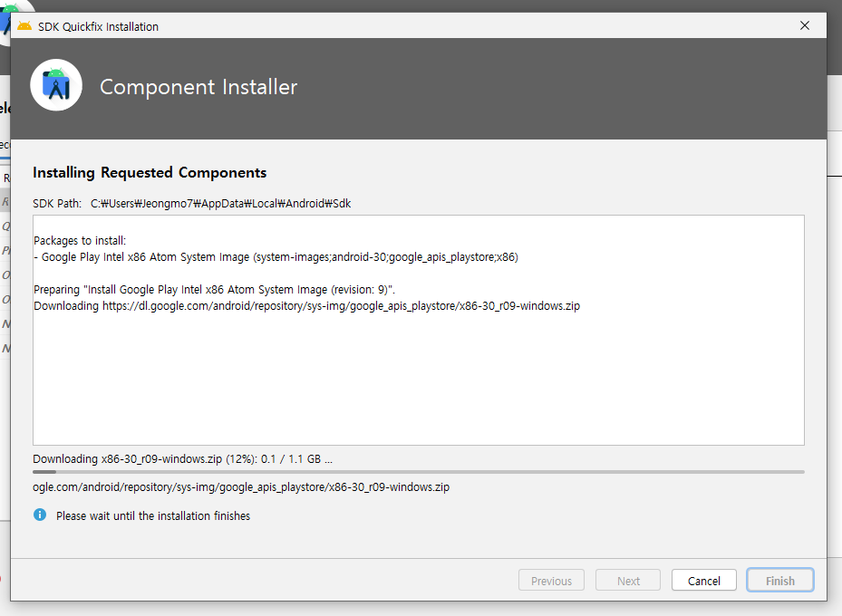This screenshot has width=842, height=616.
Task: Click the 'SDK Quickfix Installation' window title
Action: (x=98, y=27)
